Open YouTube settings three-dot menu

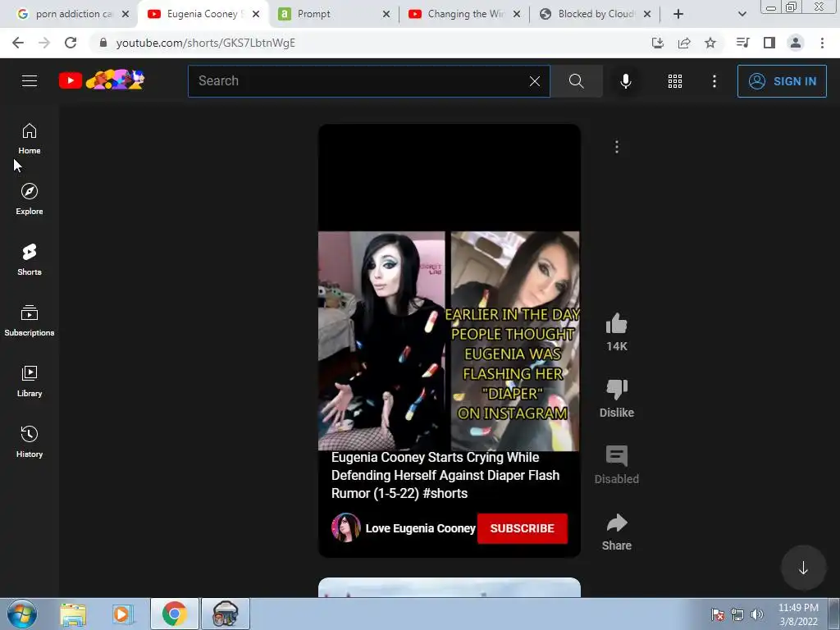(x=714, y=81)
